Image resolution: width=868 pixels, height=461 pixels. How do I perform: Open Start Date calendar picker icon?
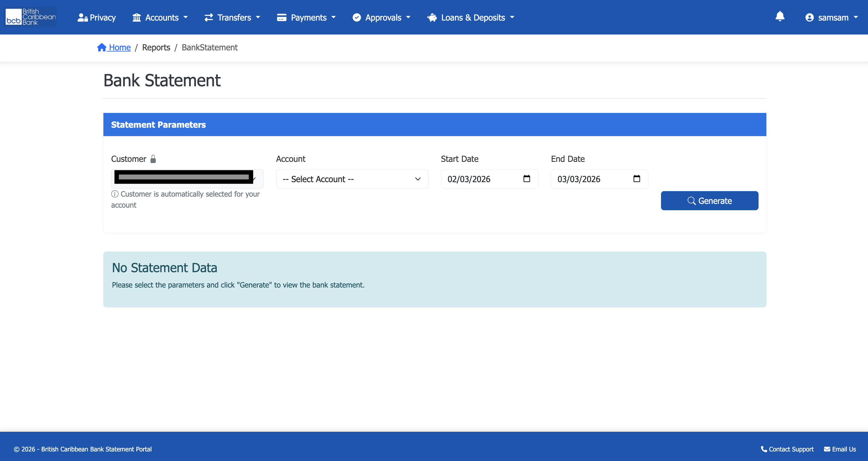click(527, 179)
